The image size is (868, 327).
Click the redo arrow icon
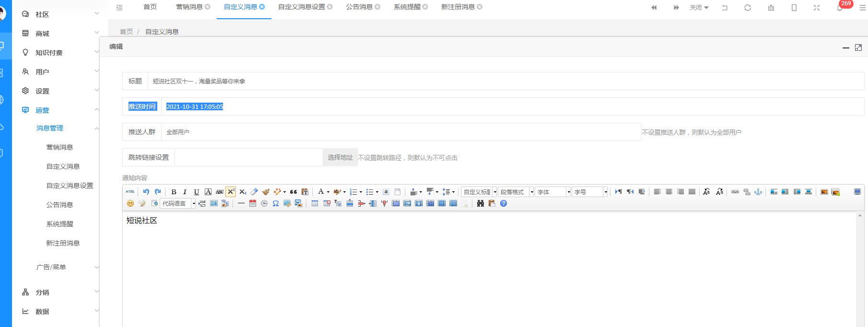pos(158,192)
